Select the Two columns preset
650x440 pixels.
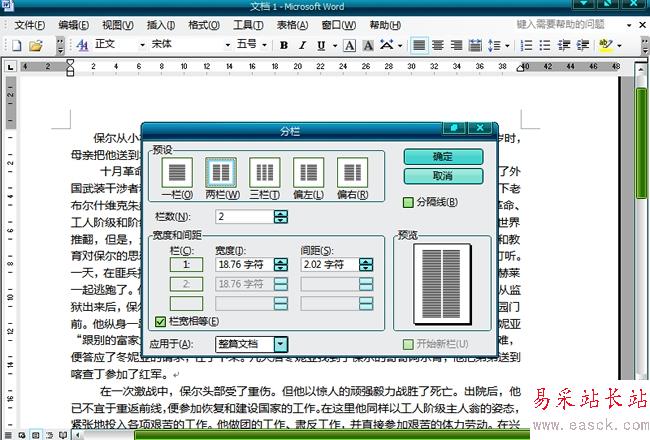[x=221, y=173]
